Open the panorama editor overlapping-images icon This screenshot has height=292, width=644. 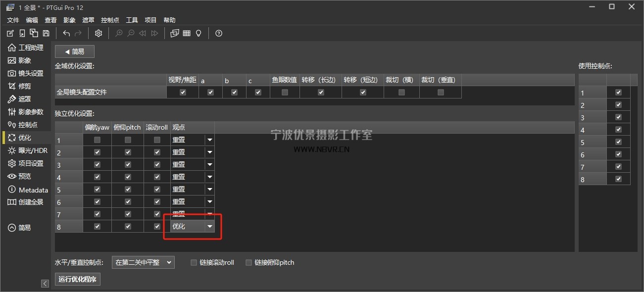pyautogui.click(x=174, y=33)
